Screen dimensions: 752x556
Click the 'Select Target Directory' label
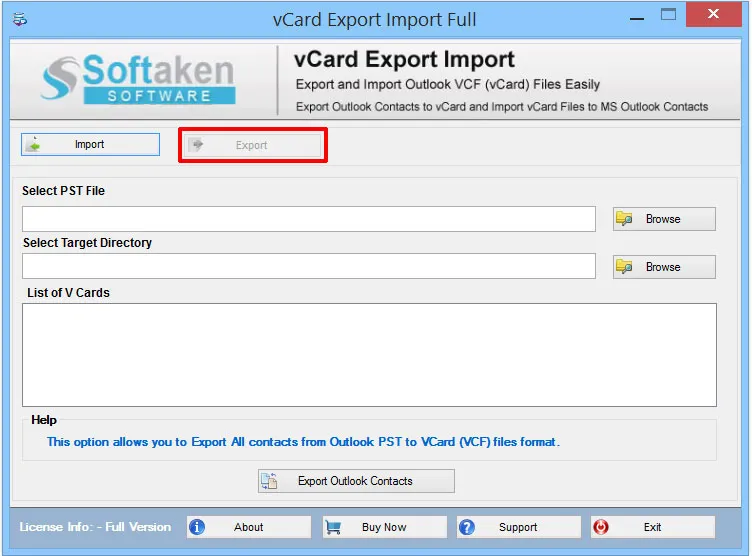click(87, 243)
